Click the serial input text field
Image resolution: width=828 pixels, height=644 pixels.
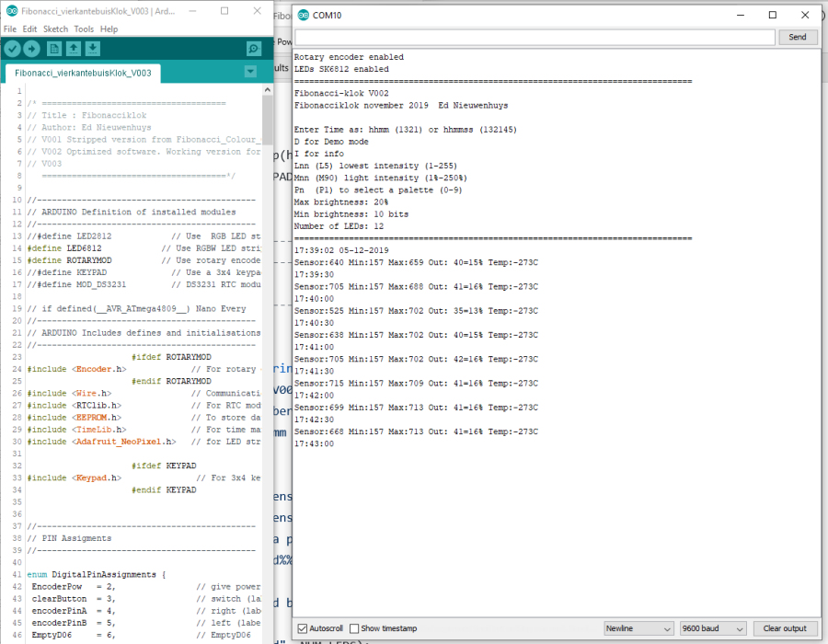coord(535,37)
